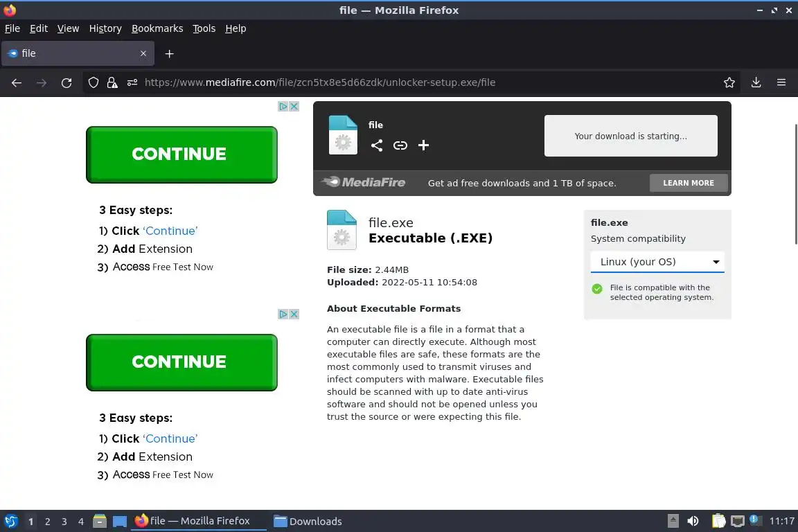Click the 'About Executable Formats' heading

393,308
